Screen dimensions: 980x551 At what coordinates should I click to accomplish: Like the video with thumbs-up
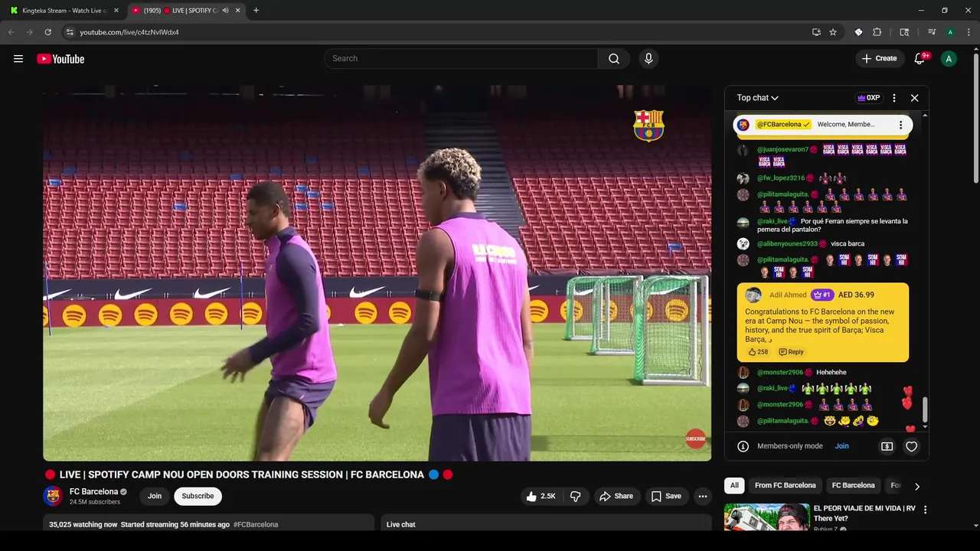coord(540,496)
